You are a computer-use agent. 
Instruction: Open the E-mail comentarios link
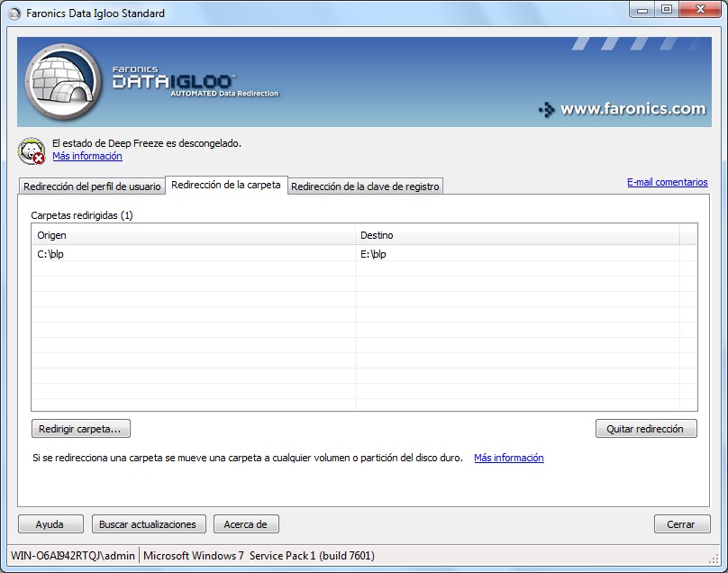[667, 182]
